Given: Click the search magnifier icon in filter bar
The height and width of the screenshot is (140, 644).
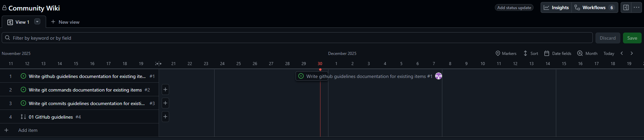Looking at the screenshot, I should click(7, 38).
